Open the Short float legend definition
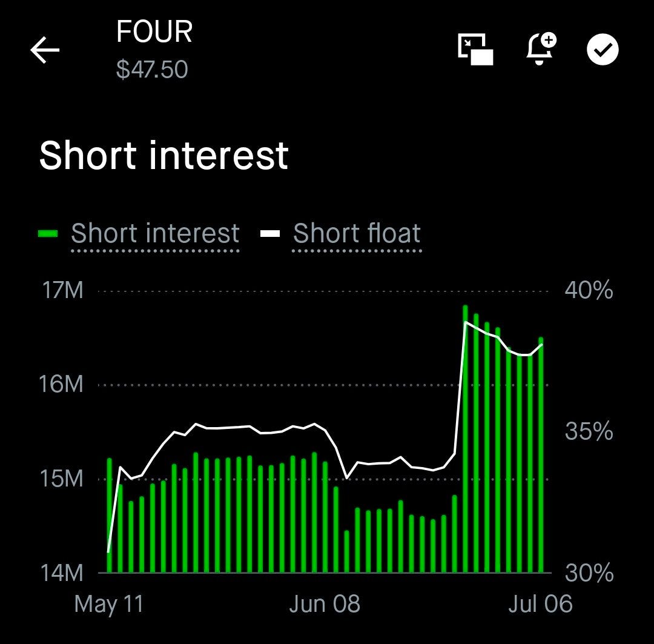The image size is (654, 644). tap(357, 233)
